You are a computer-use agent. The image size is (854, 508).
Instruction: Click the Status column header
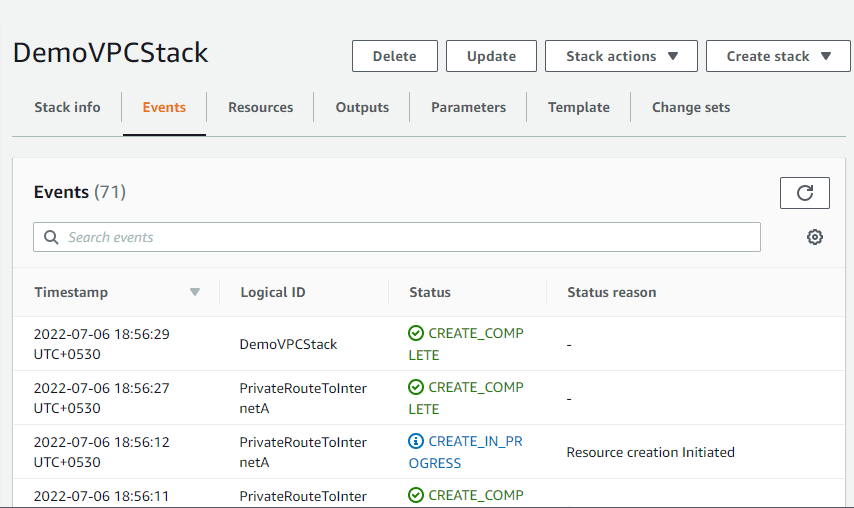point(430,292)
